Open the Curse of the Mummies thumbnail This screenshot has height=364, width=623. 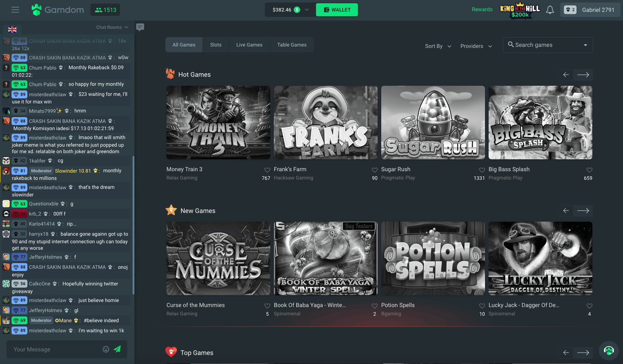pos(218,258)
